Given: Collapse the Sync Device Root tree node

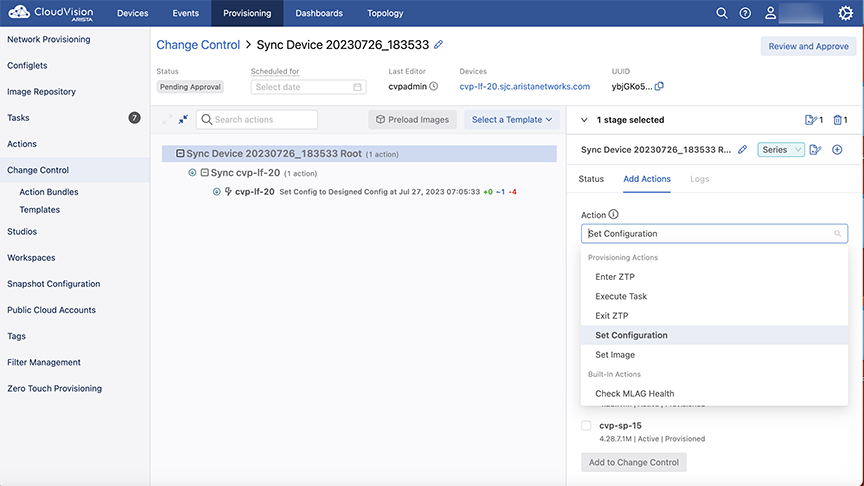Looking at the screenshot, I should tap(180, 153).
